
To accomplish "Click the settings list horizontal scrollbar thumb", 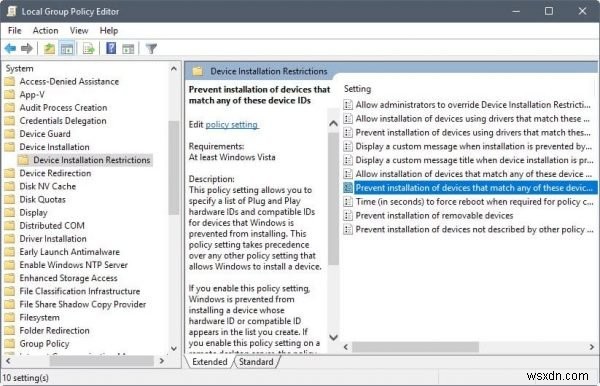I will point(415,347).
